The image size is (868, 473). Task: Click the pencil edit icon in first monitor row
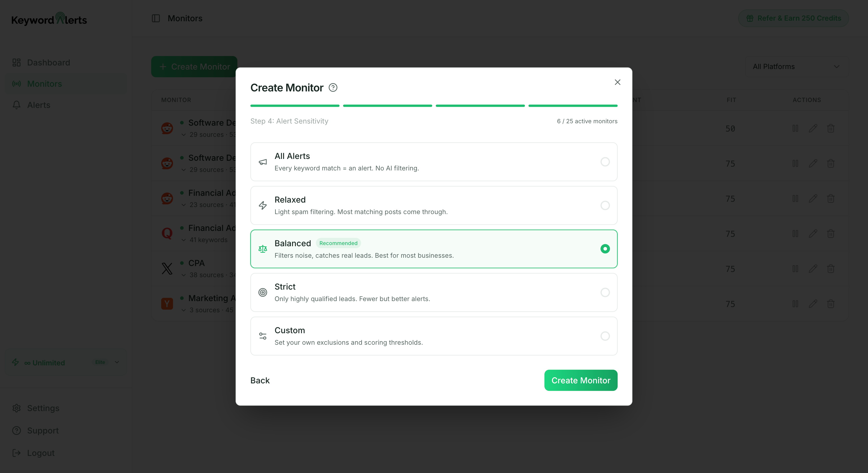click(813, 128)
